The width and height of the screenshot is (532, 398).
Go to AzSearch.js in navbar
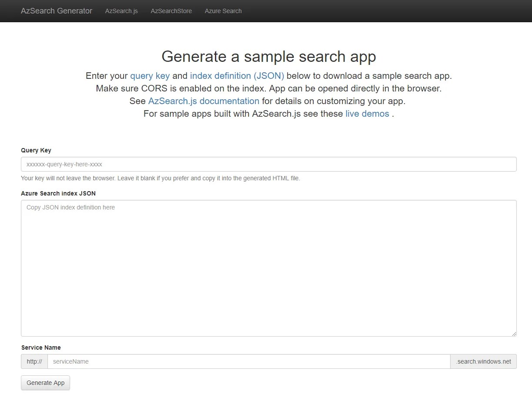pyautogui.click(x=121, y=11)
